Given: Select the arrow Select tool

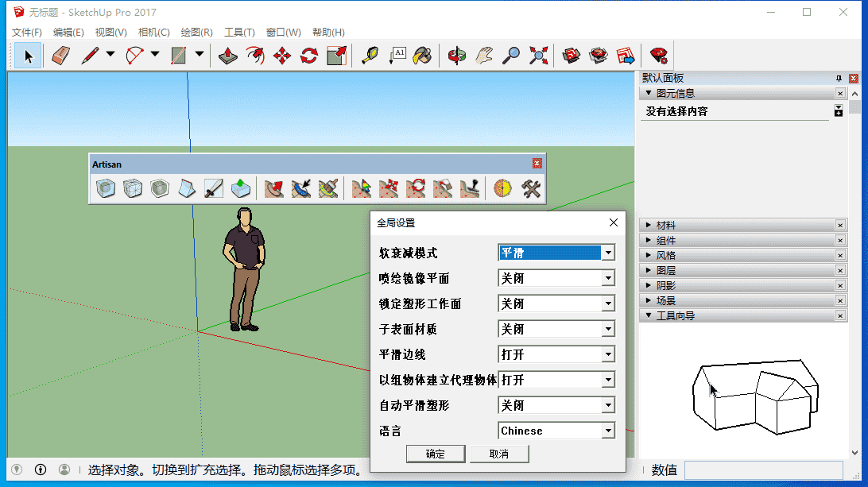Looking at the screenshot, I should tap(29, 56).
